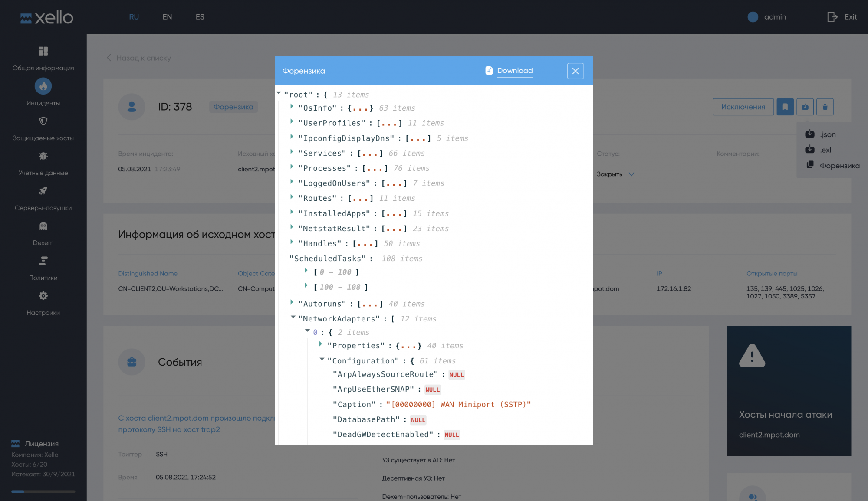Click the trash delete icon button
Screen dimensions: 868x501
[825, 107]
